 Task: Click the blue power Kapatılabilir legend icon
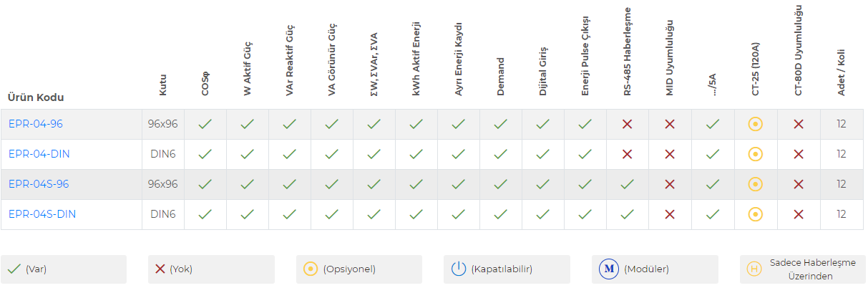pos(459,269)
